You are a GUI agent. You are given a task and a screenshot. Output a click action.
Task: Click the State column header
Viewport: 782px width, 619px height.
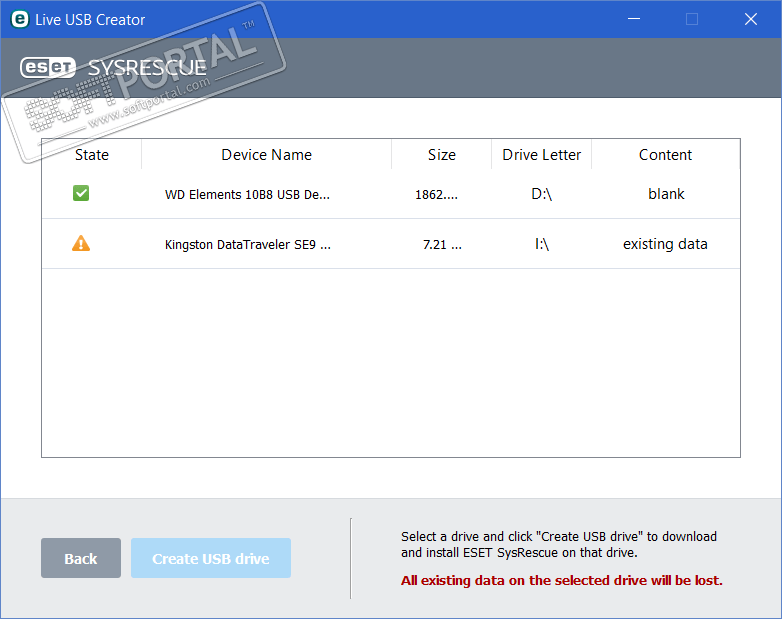92,155
